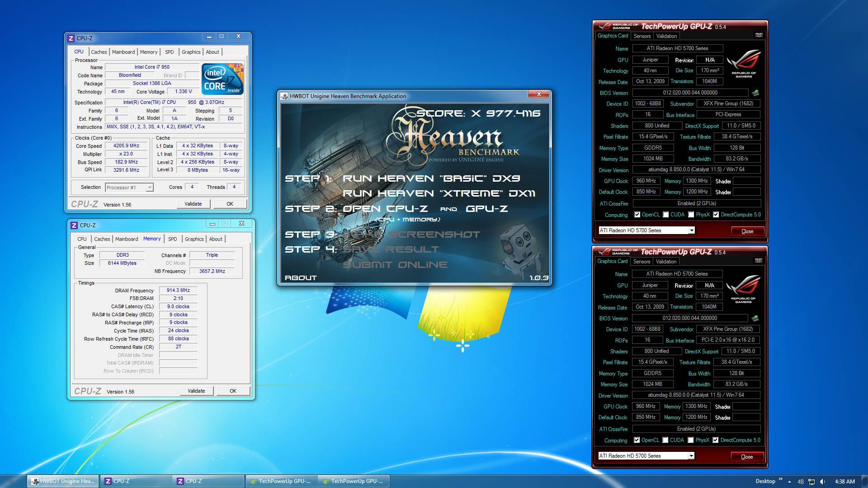The image size is (868, 488).
Task: Click the GPU-Z screenshot camera icon in the top window
Action: click(x=759, y=35)
